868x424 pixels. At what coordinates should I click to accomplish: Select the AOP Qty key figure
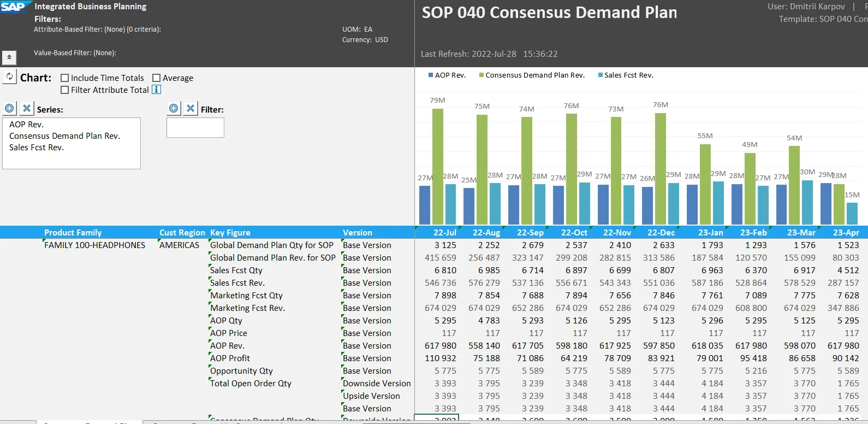pyautogui.click(x=226, y=321)
